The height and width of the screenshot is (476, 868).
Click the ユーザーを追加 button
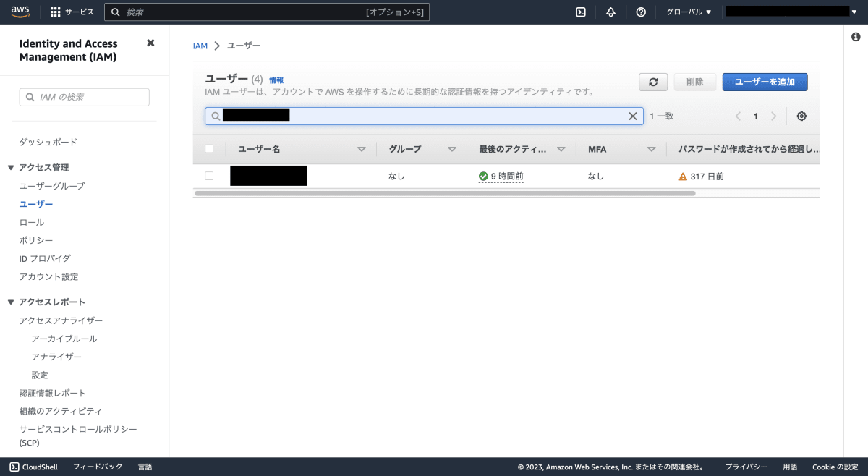[765, 82]
